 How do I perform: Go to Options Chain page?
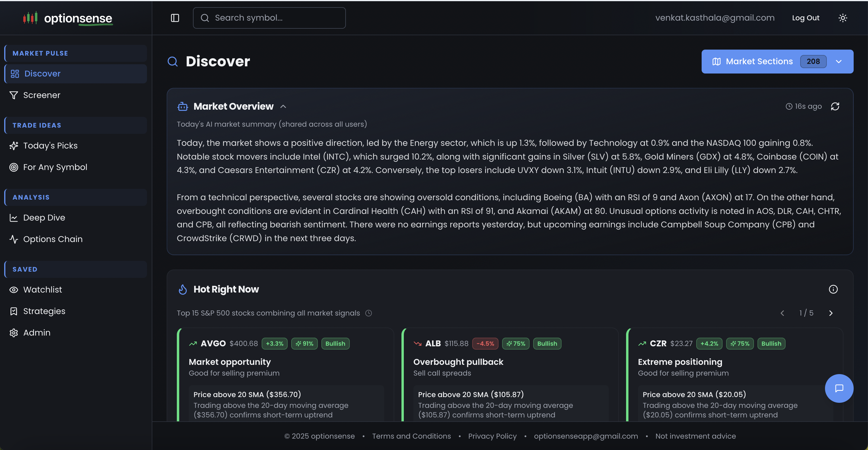[53, 239]
